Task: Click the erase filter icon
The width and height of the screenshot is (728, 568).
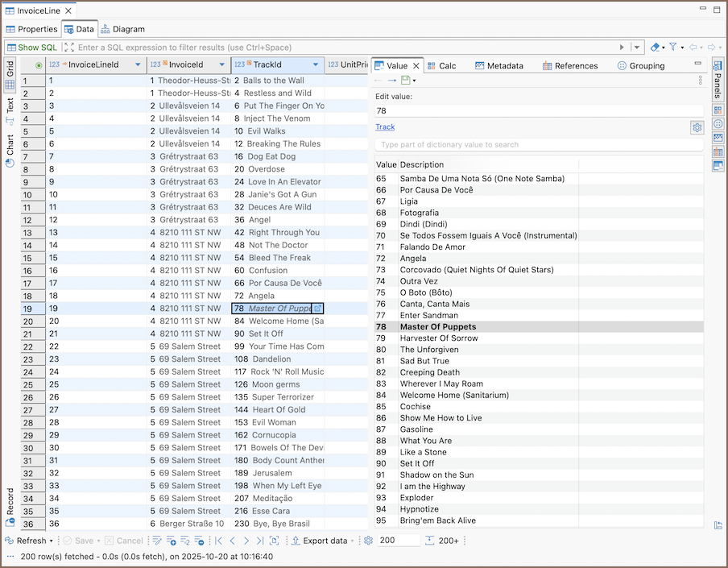Action: 655,48
